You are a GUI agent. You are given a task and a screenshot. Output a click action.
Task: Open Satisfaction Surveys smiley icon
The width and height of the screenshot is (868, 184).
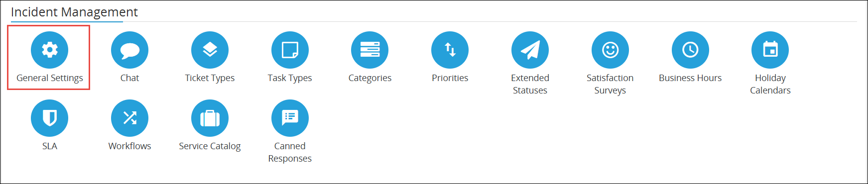click(x=610, y=50)
